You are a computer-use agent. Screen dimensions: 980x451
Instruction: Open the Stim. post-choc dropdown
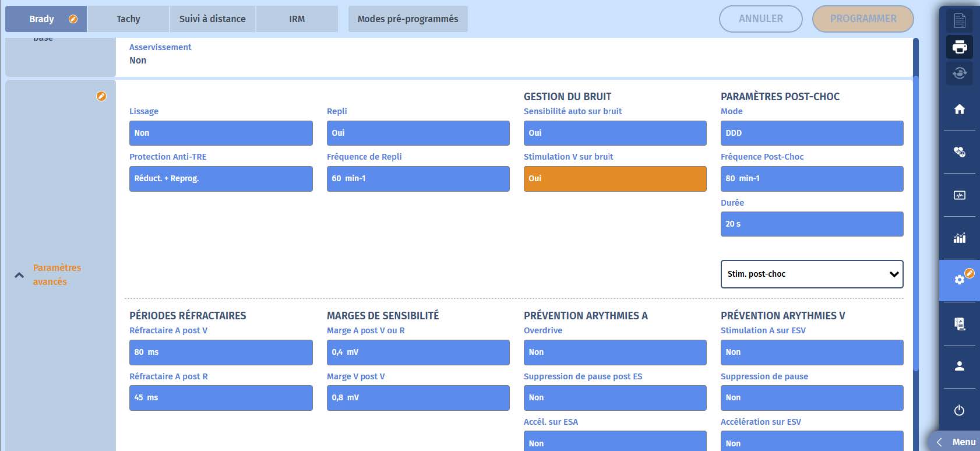[x=812, y=274]
